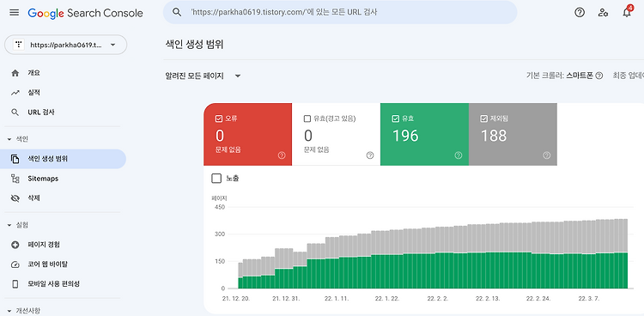The image size is (644, 316).
Task: Toggle the 제외됨 checkbox
Action: coord(483,118)
